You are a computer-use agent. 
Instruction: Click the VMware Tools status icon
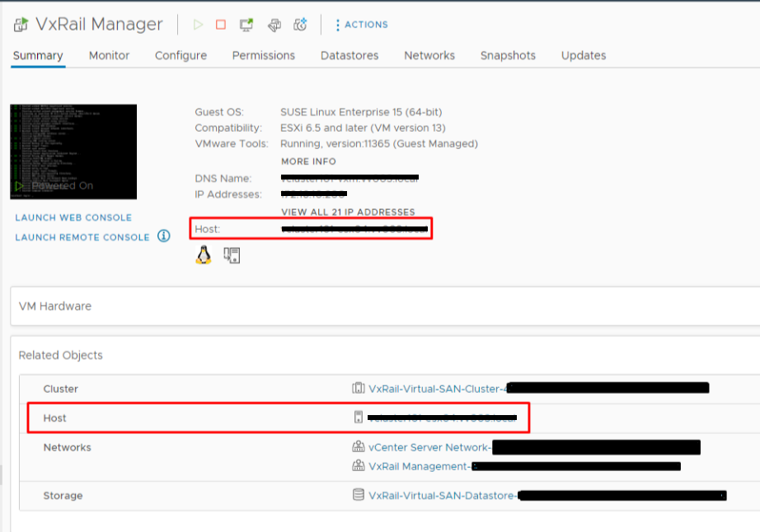231,254
